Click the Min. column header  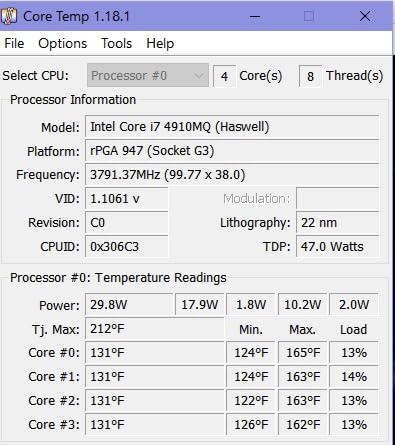[251, 330]
